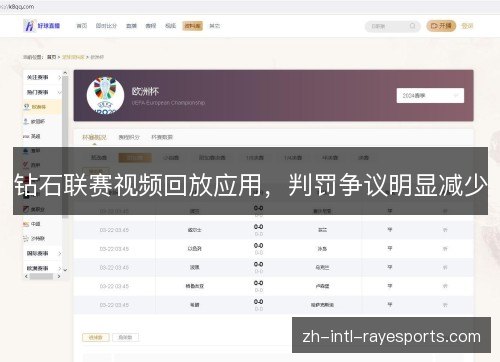The image size is (500, 362).
Task: Focus the header search field
Action: coord(392,26)
